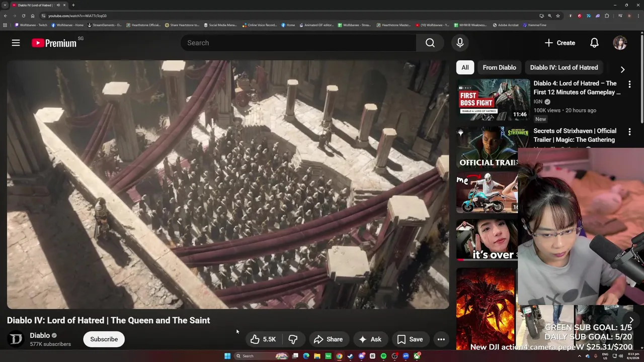Screen dimensions: 644x362
Task: Open options for Secrets of Strixhaven video
Action: (629, 132)
